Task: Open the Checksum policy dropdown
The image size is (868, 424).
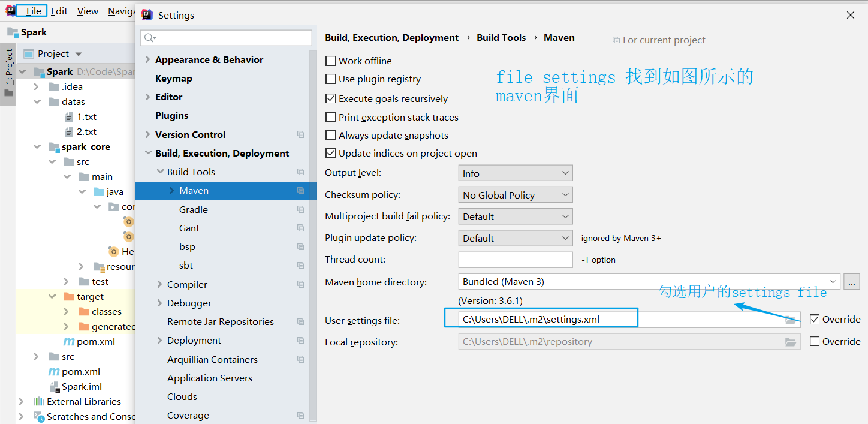Action: pyautogui.click(x=515, y=195)
